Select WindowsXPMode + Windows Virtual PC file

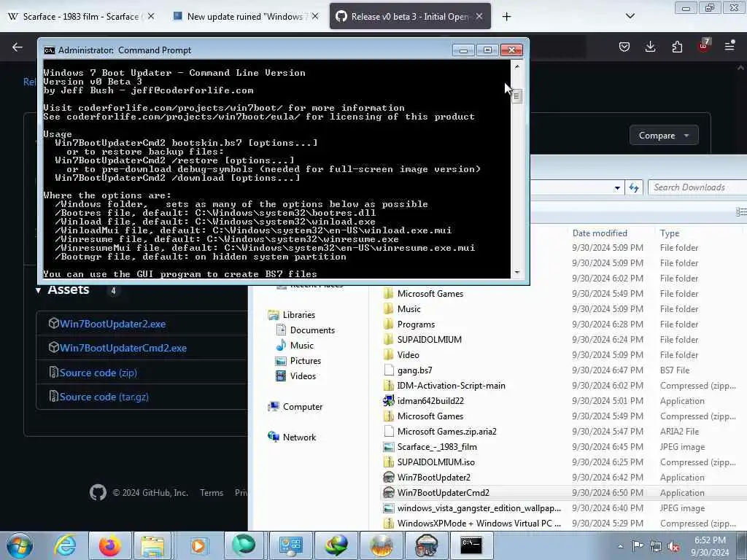click(x=479, y=524)
